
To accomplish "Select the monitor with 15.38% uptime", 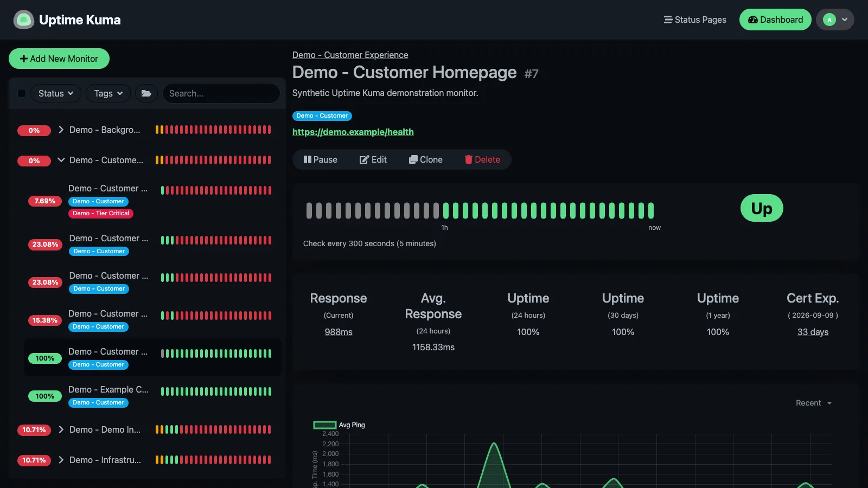I will (152, 320).
